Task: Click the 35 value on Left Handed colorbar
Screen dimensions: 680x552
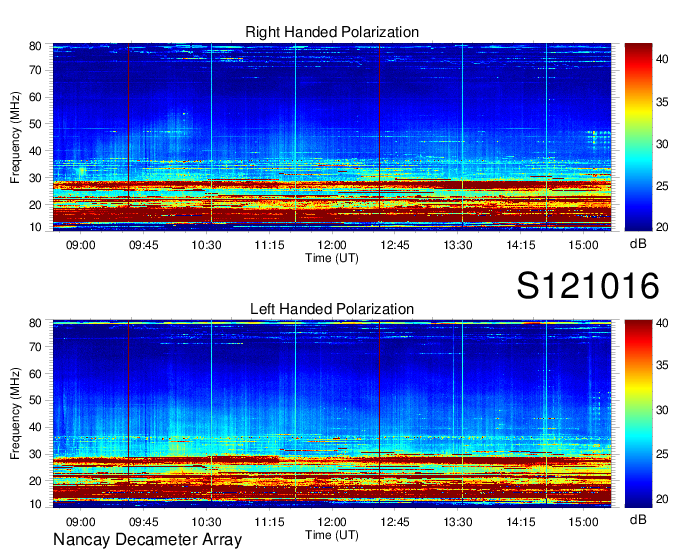Action: pyautogui.click(x=662, y=365)
